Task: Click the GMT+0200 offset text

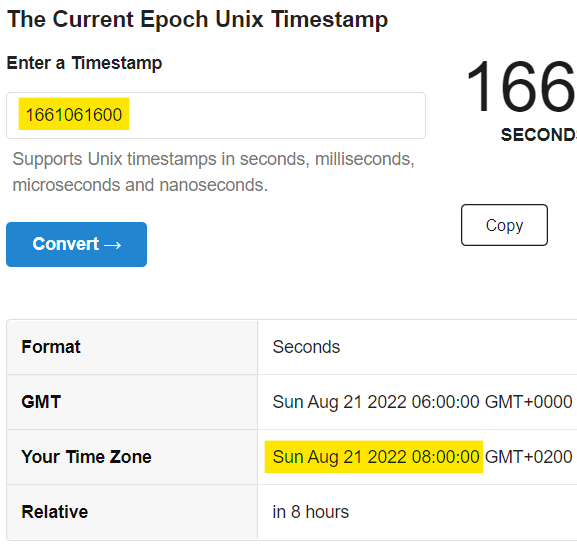Action: point(528,457)
